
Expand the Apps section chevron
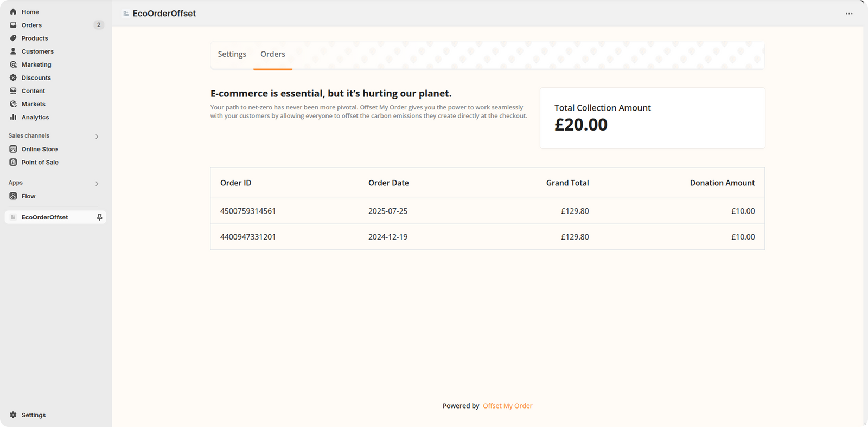click(x=97, y=184)
